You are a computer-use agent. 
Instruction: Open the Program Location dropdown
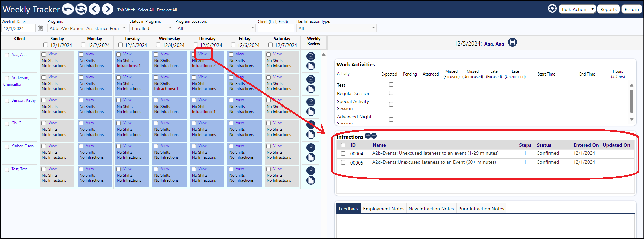click(215, 28)
